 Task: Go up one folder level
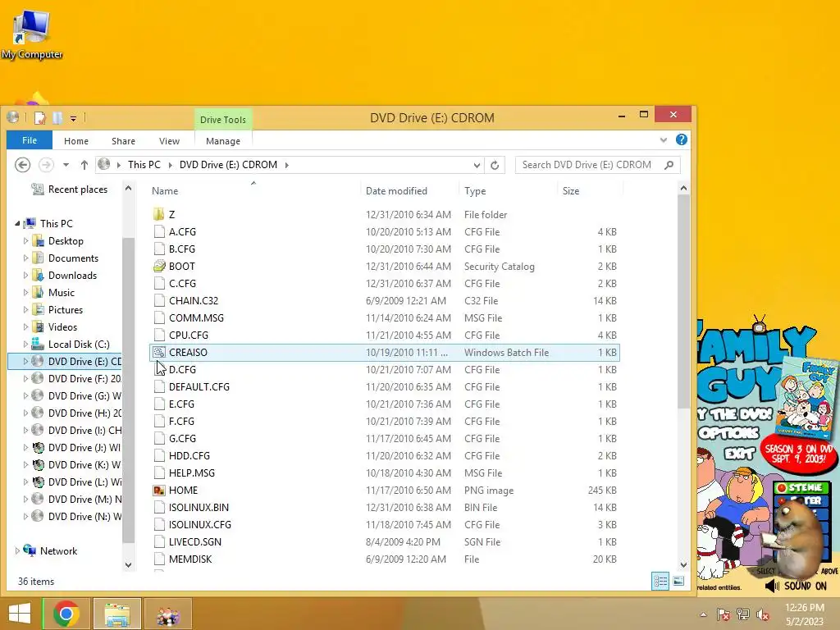click(x=84, y=165)
